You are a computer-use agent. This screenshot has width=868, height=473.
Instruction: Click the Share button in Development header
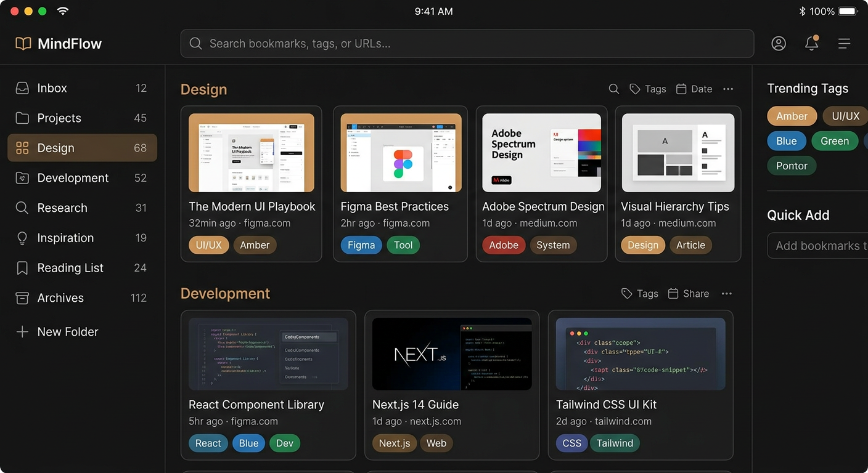[689, 294]
